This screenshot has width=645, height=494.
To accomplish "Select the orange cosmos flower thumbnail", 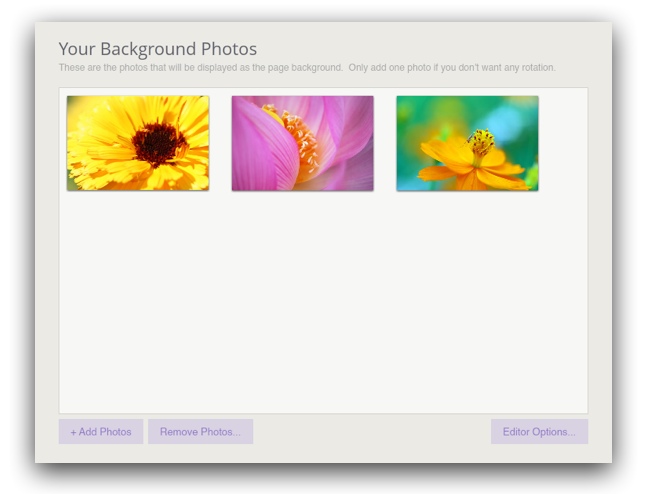I will tap(467, 143).
